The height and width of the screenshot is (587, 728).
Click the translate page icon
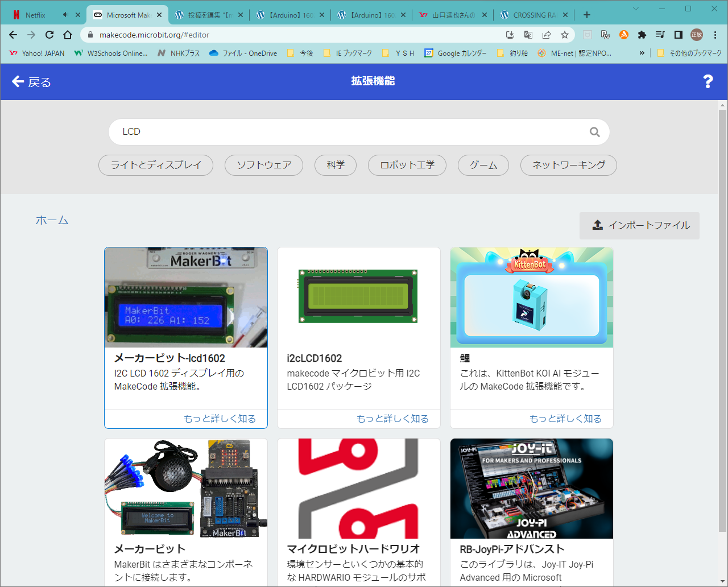(528, 35)
